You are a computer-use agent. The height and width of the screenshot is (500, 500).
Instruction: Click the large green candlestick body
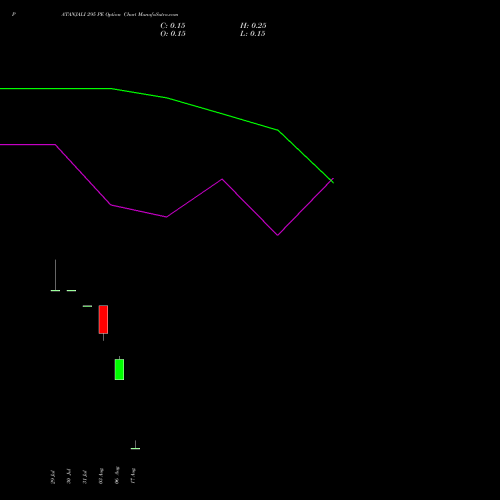pos(119,369)
